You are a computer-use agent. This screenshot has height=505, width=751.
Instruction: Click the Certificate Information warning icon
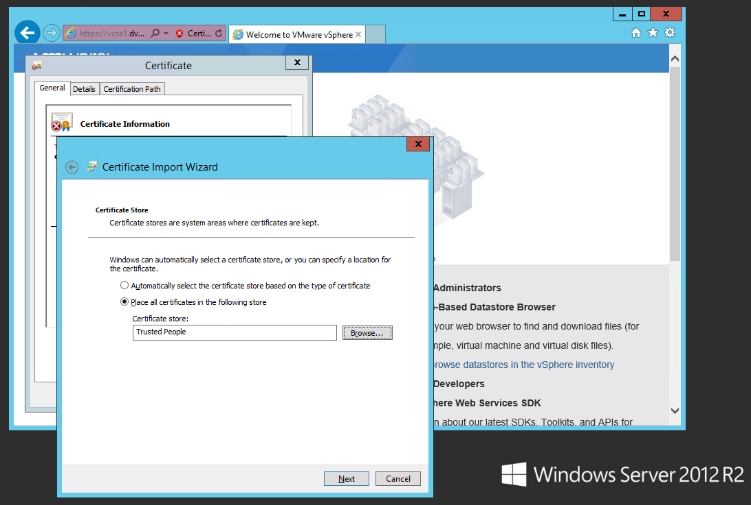[61, 122]
